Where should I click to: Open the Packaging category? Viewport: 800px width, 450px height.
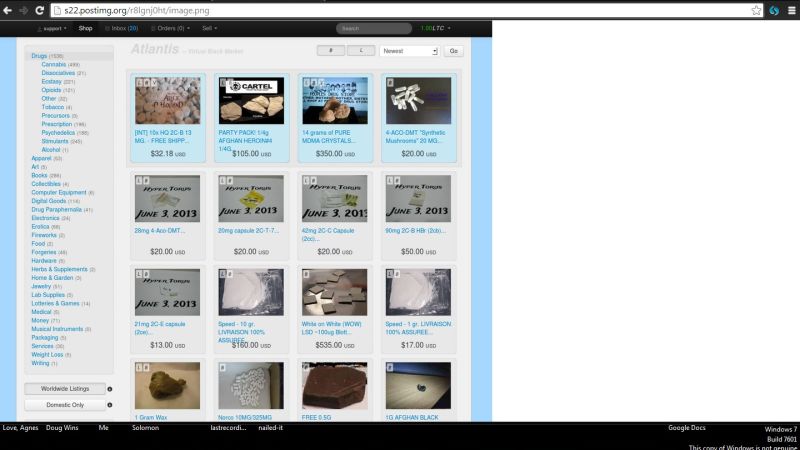click(44, 338)
